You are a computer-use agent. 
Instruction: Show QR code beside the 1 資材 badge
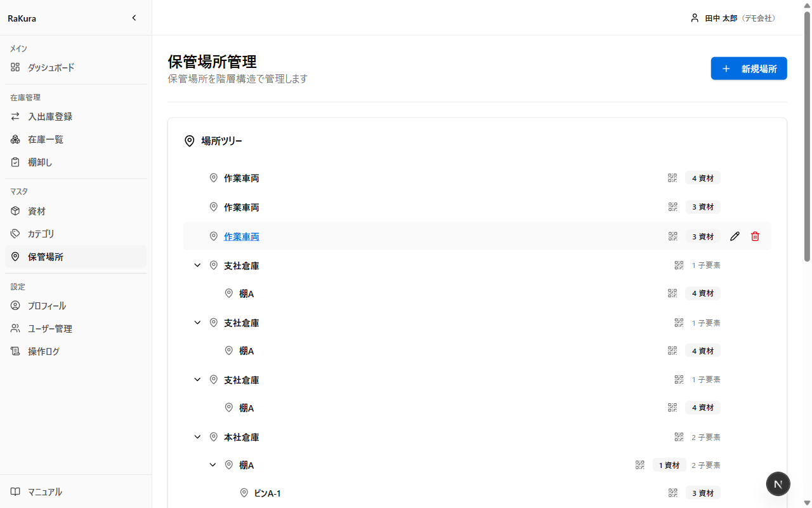point(640,465)
